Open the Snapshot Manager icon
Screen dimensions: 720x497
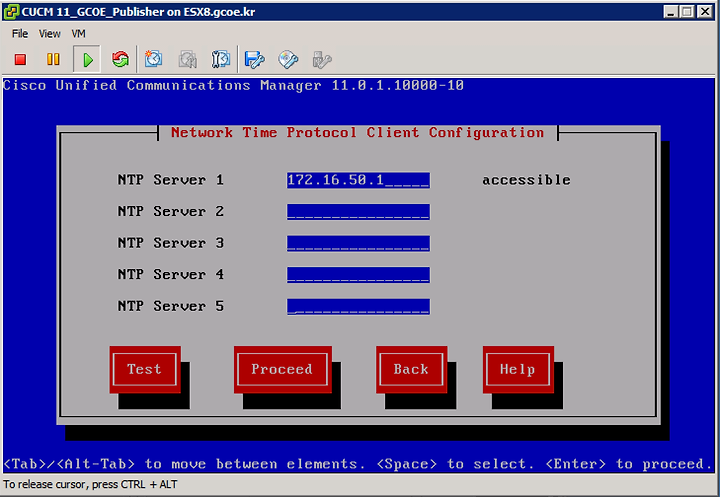(x=221, y=59)
